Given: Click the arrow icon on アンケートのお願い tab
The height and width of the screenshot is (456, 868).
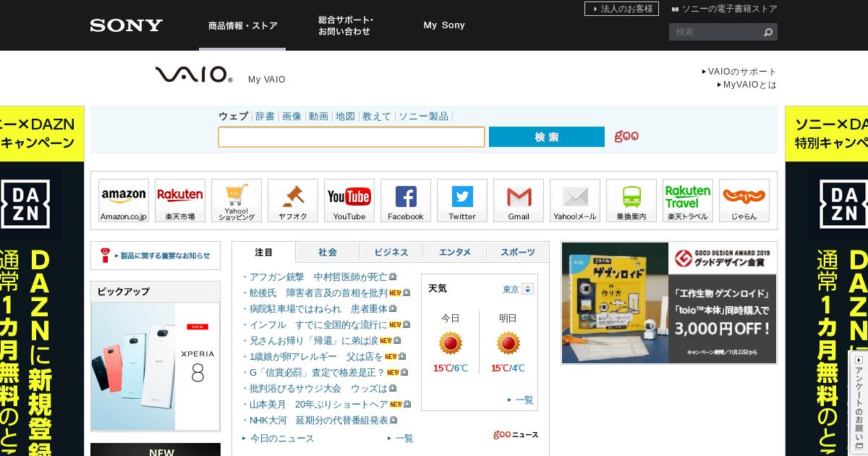Looking at the screenshot, I should point(859,360).
